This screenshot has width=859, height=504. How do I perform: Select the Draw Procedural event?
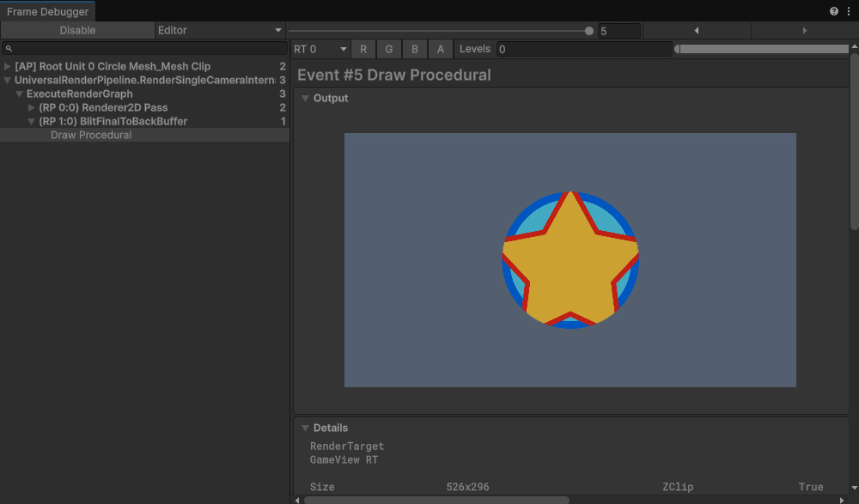91,136
